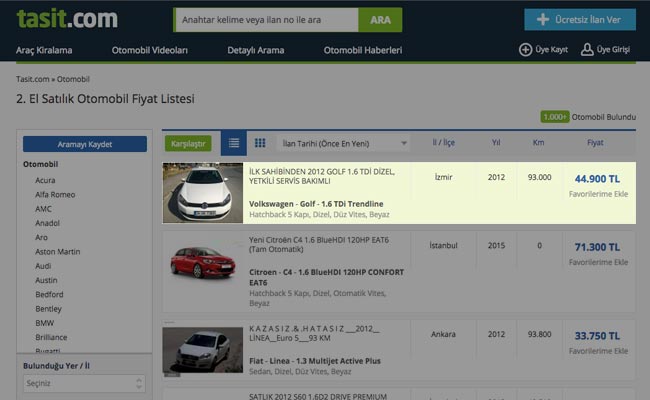Select Audi brand in sidebar

pos(43,266)
